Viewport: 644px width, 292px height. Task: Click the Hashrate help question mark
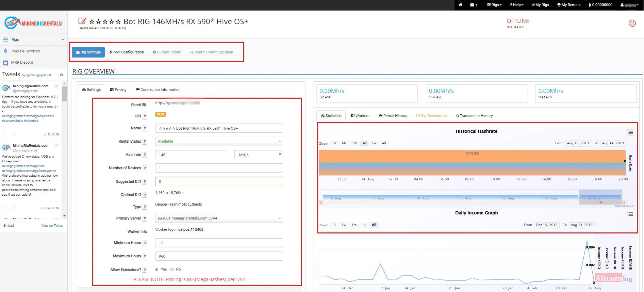tap(145, 155)
